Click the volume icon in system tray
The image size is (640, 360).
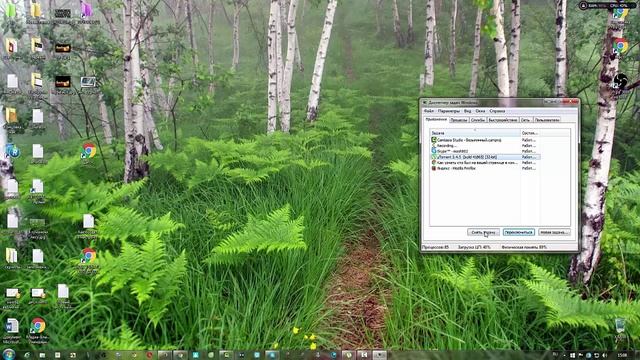(x=604, y=356)
